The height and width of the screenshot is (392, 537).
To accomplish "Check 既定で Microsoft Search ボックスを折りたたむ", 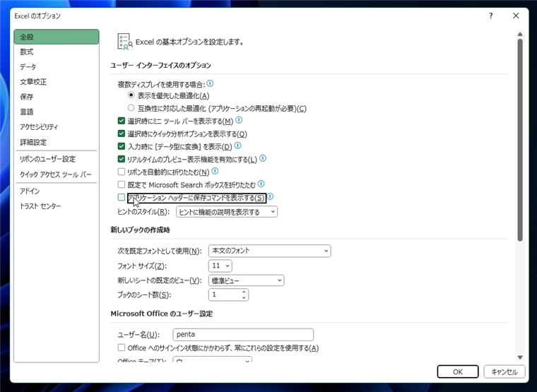I will click(x=122, y=184).
